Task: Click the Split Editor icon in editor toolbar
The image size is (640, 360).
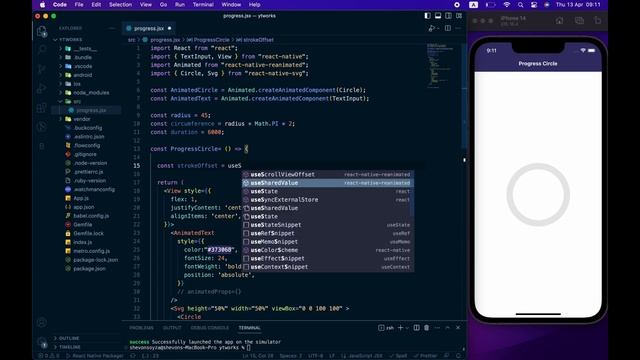Action: 448,28
